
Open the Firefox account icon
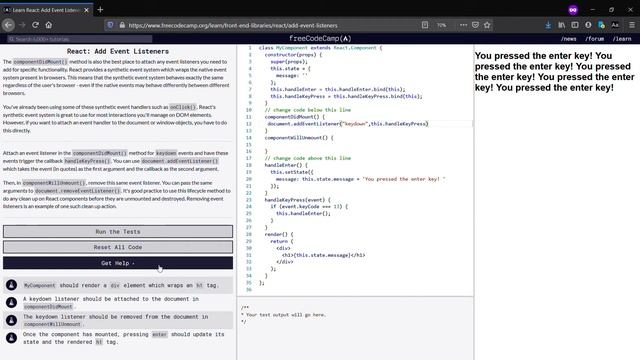pos(588,25)
